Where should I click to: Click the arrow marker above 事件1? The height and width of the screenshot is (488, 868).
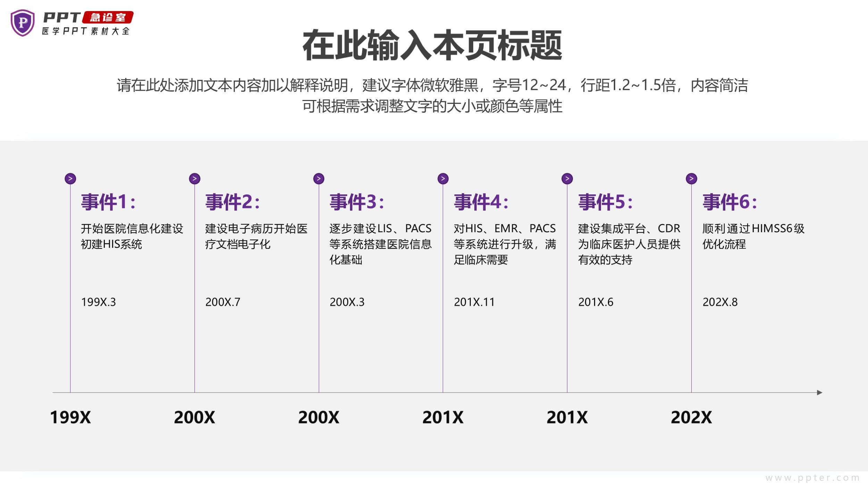click(x=70, y=179)
